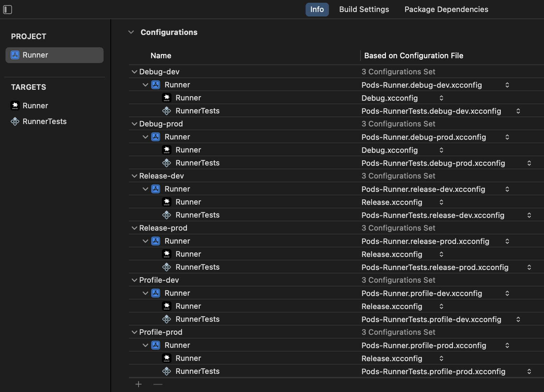Viewport: 544px width, 392px height.
Task: Collapse the Configurations section
Action: tap(131, 32)
